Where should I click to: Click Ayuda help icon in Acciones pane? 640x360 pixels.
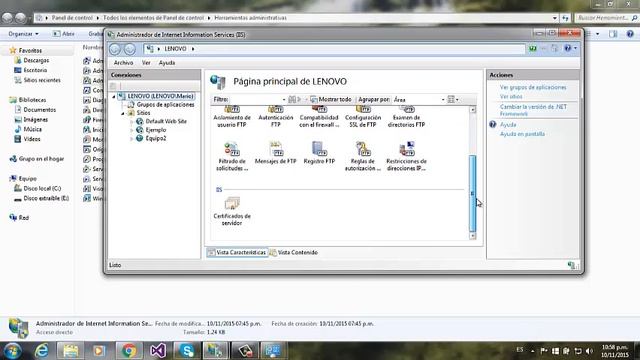point(493,124)
